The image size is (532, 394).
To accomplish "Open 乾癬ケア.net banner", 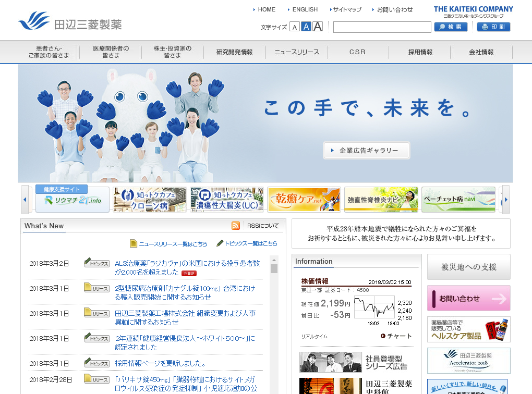I will (304, 200).
